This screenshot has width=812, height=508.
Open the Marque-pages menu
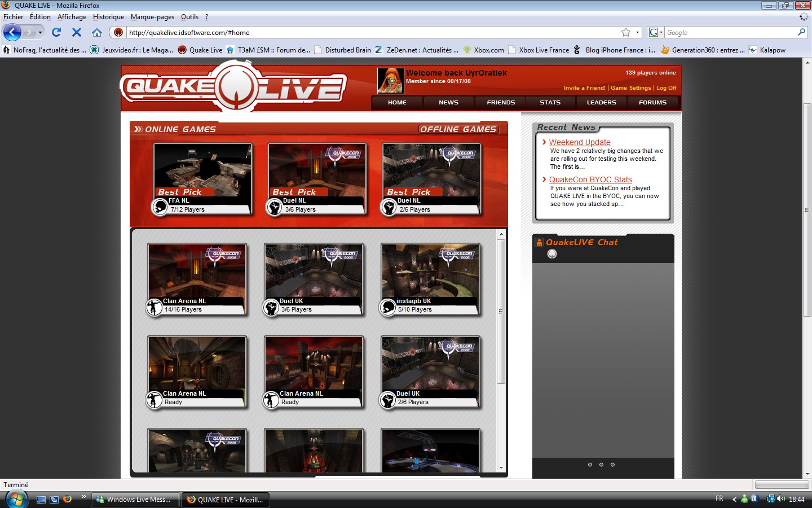pyautogui.click(x=152, y=17)
